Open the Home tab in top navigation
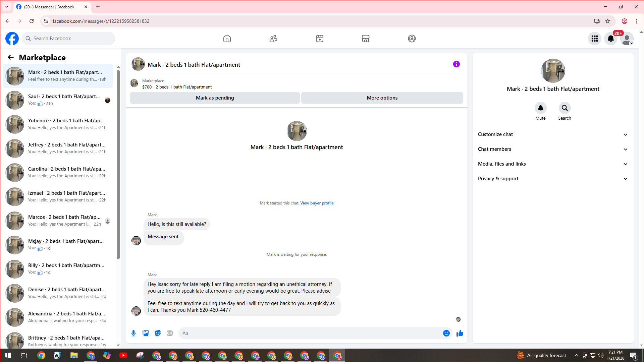 (x=227, y=39)
